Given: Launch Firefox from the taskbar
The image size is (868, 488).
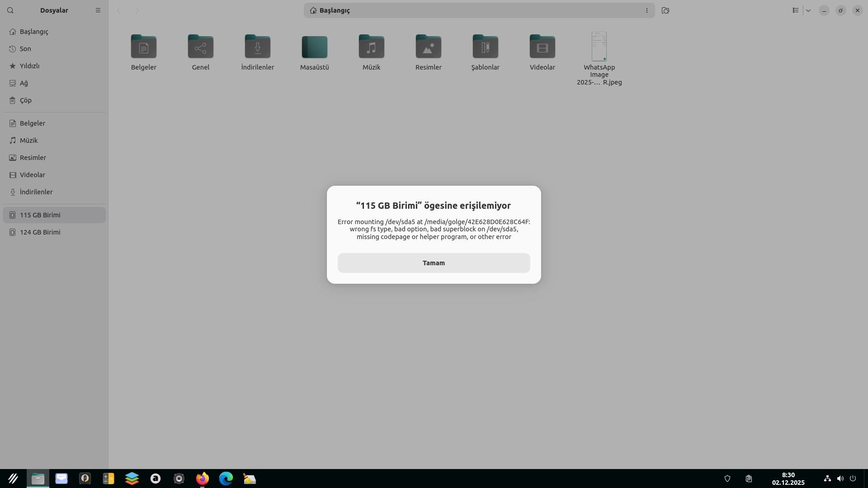Looking at the screenshot, I should pos(203,479).
